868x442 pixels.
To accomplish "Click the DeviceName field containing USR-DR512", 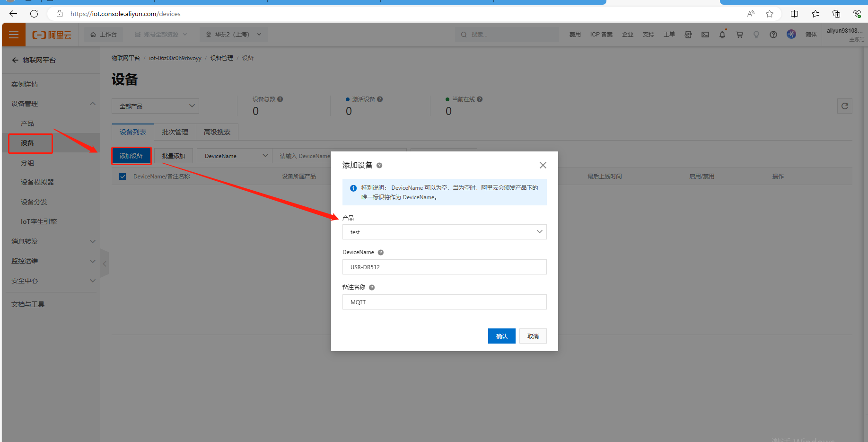I will coord(444,267).
